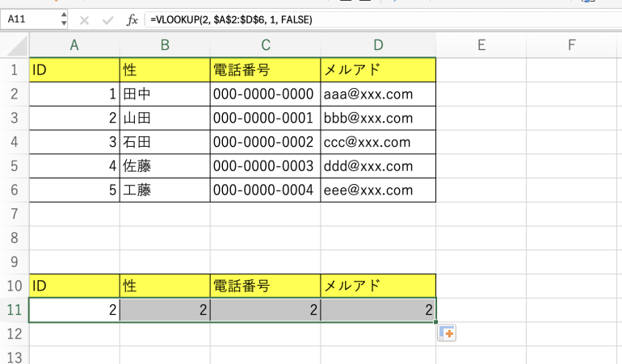Screen dimensions: 622x364
Task: Click phone number 000-0000-0004
Action: tap(266, 190)
